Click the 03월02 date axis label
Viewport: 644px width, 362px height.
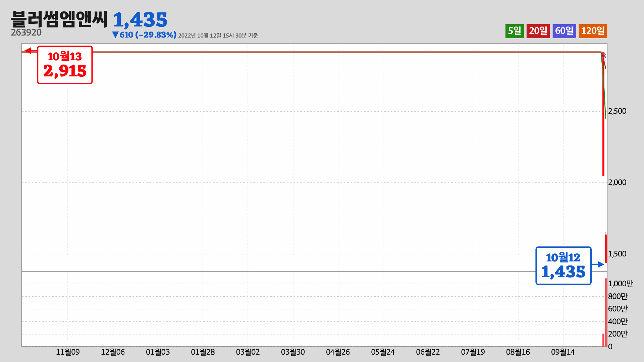(x=248, y=352)
